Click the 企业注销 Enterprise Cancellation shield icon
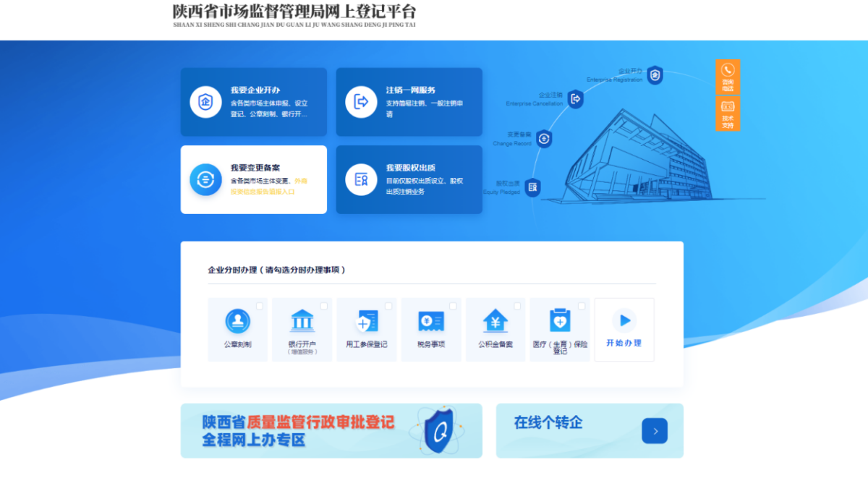Image resolution: width=868 pixels, height=478 pixels. click(x=575, y=99)
